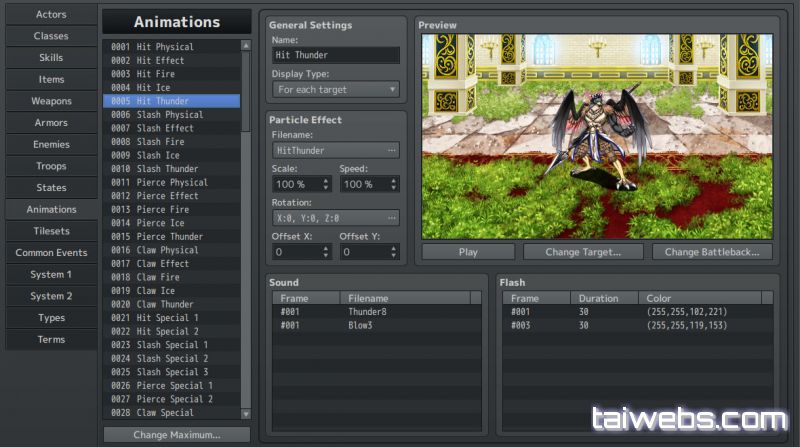The width and height of the screenshot is (800, 447).
Task: Select the Thunder8 sound row
Action: 375,311
